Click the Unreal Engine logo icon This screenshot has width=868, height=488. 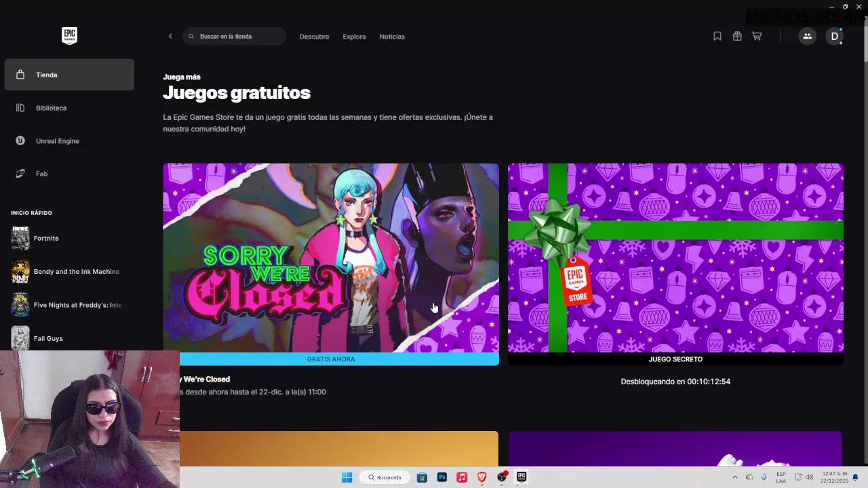click(x=20, y=141)
